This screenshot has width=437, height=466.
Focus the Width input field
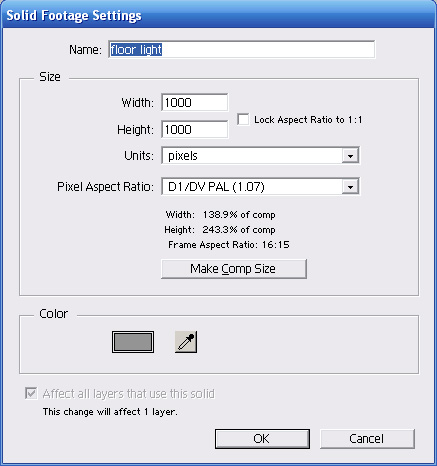195,102
